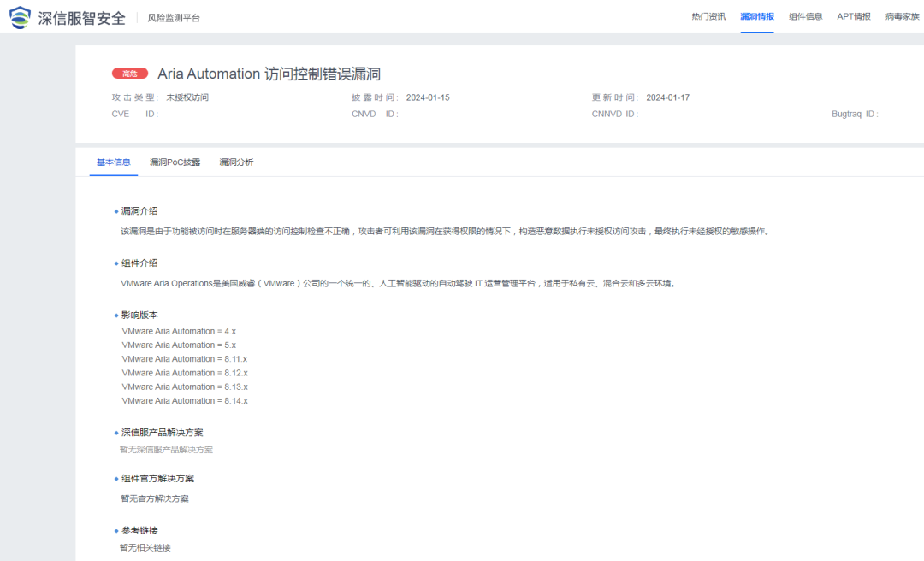The width and height of the screenshot is (924, 561).
Task: Click the text 暂无相关链接
Action: click(145, 547)
